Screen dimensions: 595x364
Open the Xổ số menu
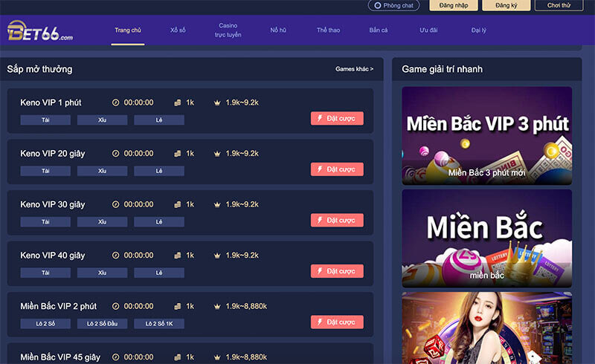(x=178, y=30)
